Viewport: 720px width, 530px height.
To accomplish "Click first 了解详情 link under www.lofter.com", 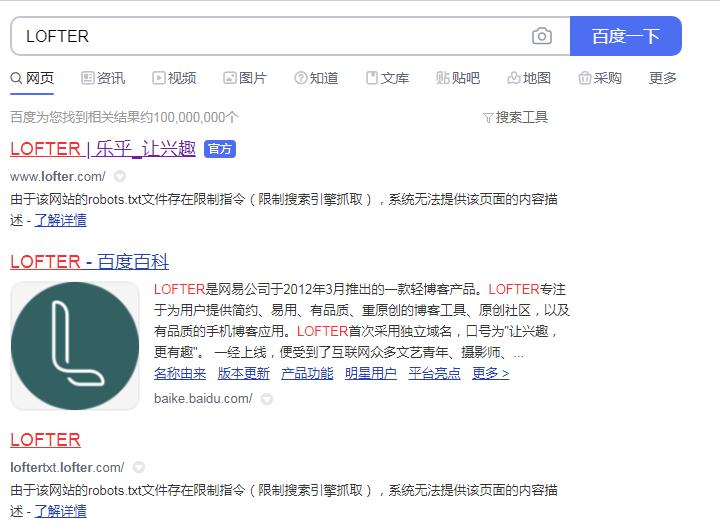I will pyautogui.click(x=60, y=220).
